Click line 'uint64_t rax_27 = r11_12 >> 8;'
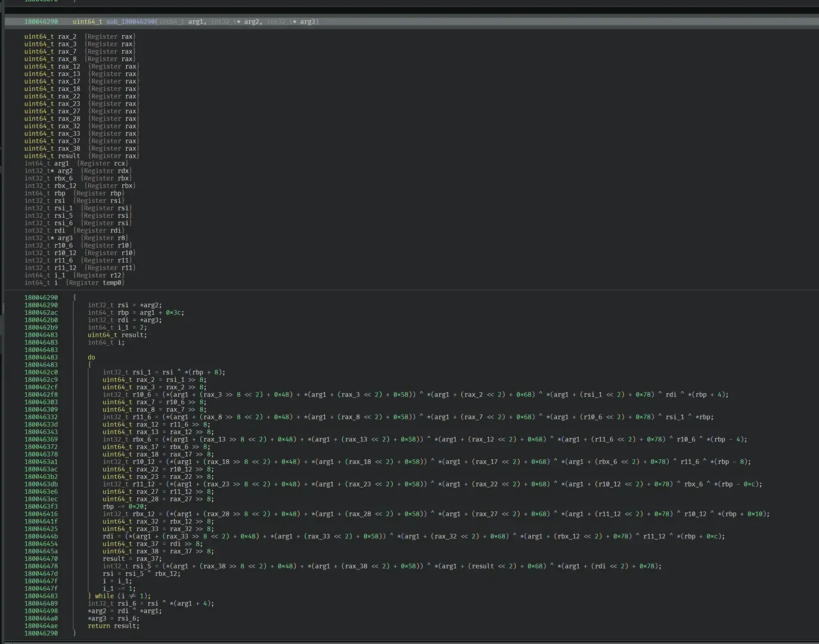Screen dimensions: 819x644 [159, 491]
